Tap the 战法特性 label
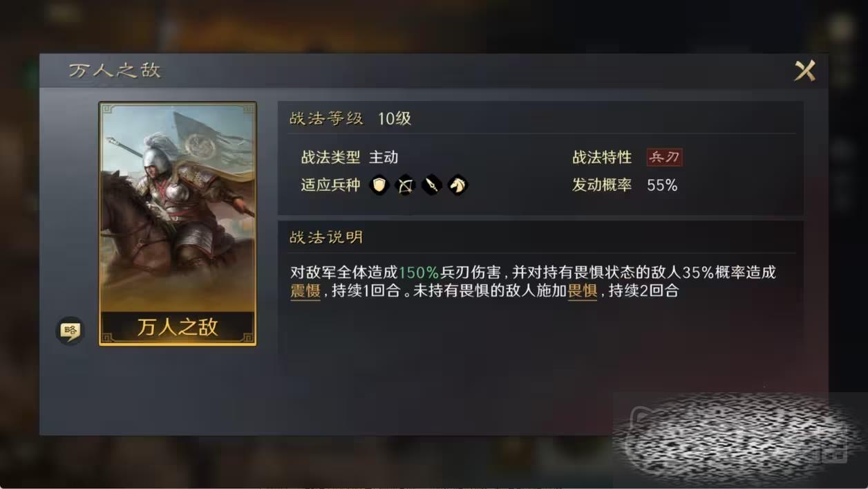 [602, 157]
